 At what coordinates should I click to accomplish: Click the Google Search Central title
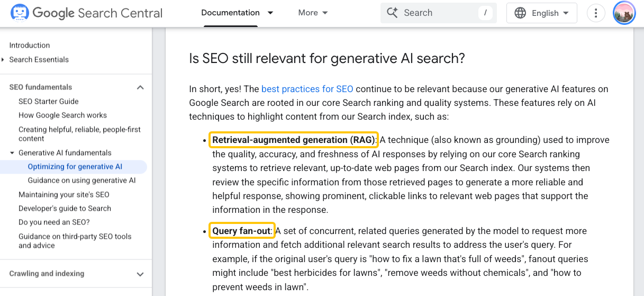tap(97, 13)
